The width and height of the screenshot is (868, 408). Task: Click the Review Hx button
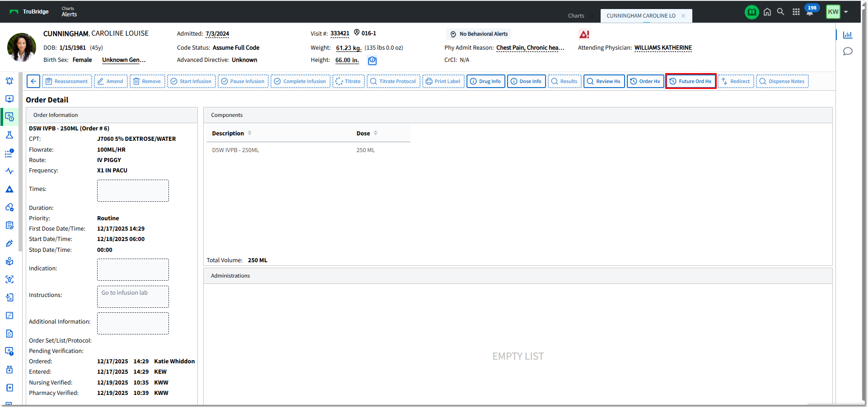click(x=604, y=81)
